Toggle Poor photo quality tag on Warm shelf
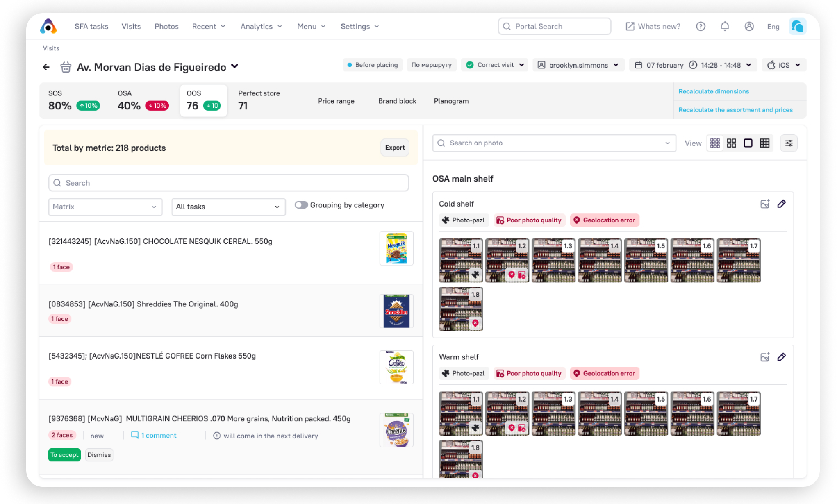The width and height of the screenshot is (837, 504). [x=529, y=374]
